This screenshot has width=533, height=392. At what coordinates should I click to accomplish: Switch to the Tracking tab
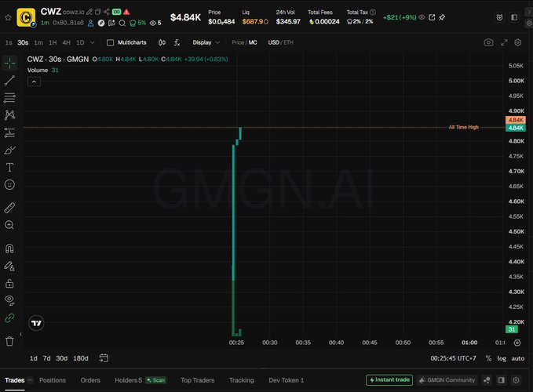[x=241, y=380]
